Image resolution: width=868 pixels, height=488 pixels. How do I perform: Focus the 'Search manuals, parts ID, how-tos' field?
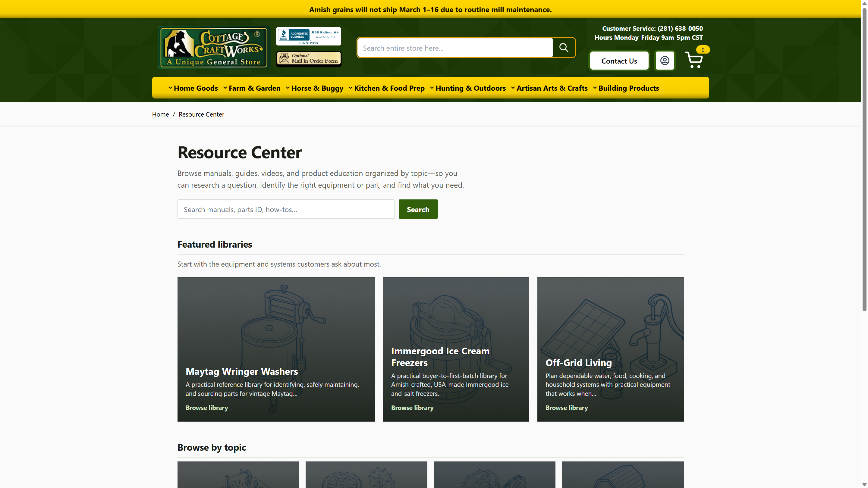coord(286,209)
